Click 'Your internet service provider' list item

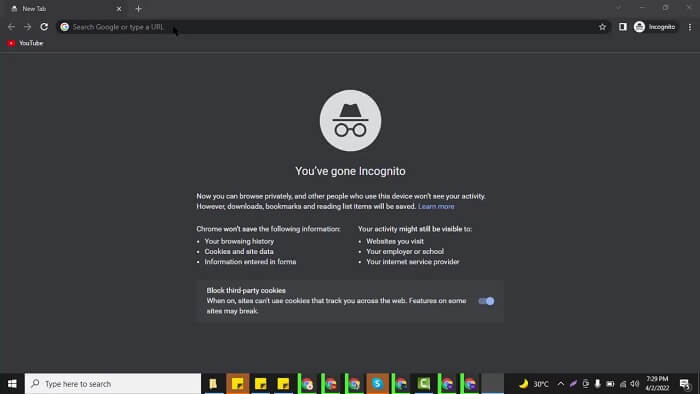pos(412,261)
